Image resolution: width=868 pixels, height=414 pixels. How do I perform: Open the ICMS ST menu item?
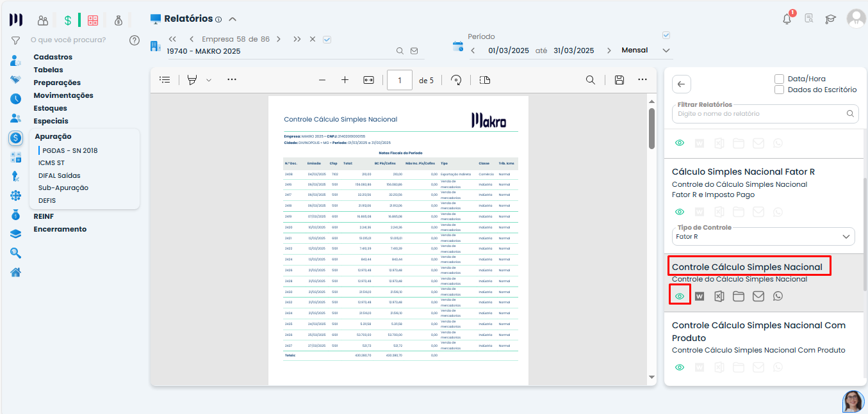pyautogui.click(x=51, y=163)
